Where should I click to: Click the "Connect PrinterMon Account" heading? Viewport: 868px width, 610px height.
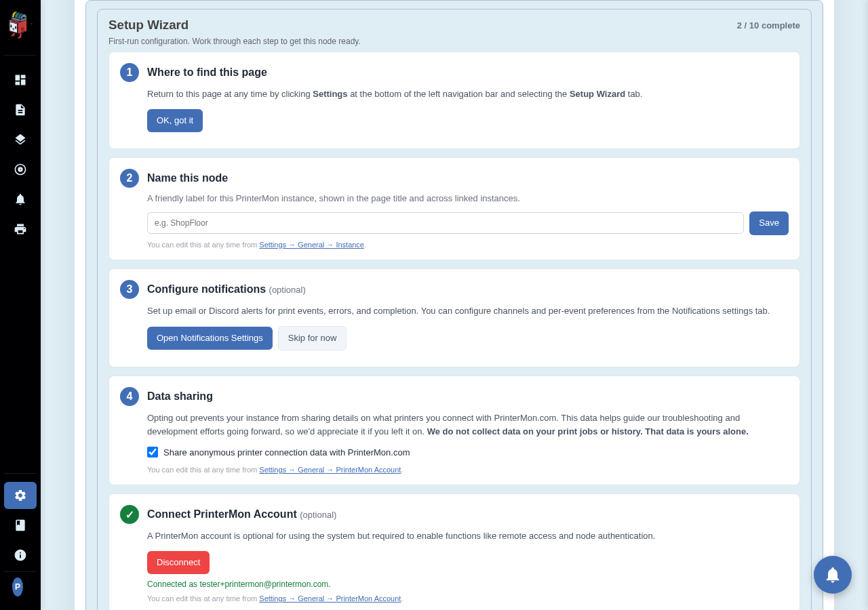222,514
